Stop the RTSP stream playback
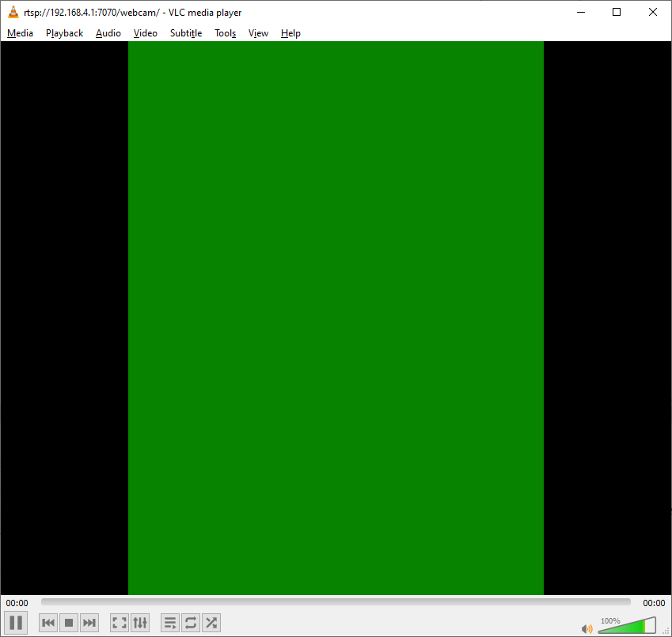The image size is (672, 637). pyautogui.click(x=69, y=623)
